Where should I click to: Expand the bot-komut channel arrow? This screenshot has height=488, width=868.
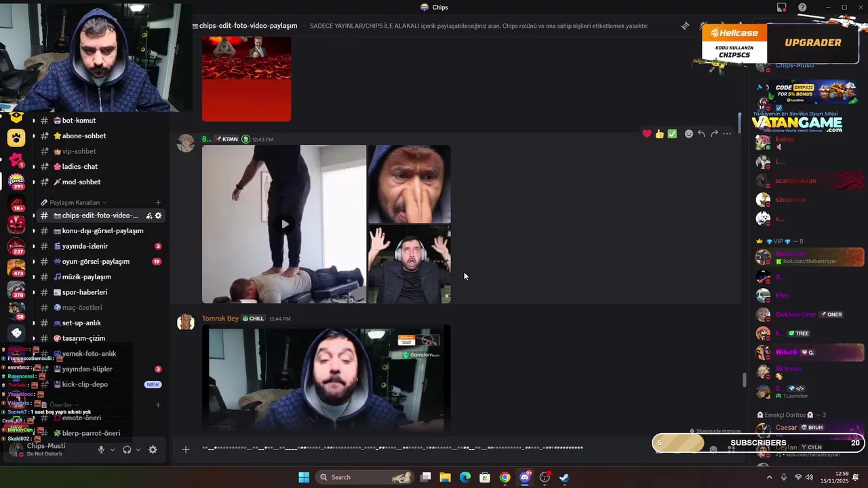(33, 121)
